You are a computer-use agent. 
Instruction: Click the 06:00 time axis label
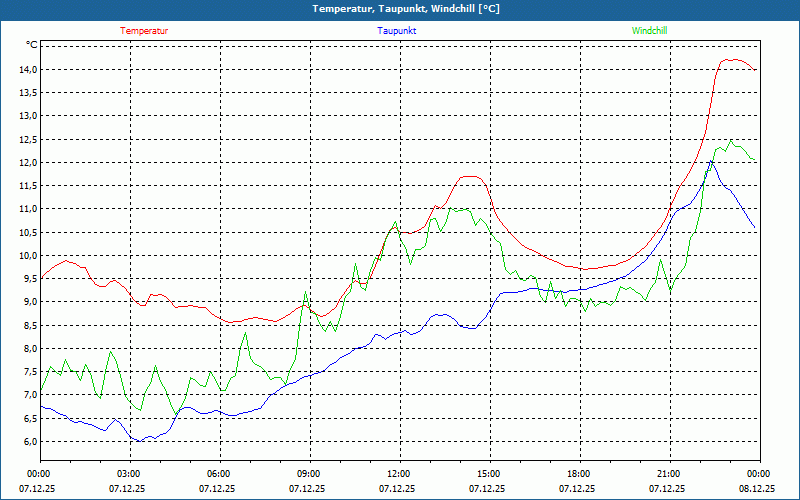(219, 474)
